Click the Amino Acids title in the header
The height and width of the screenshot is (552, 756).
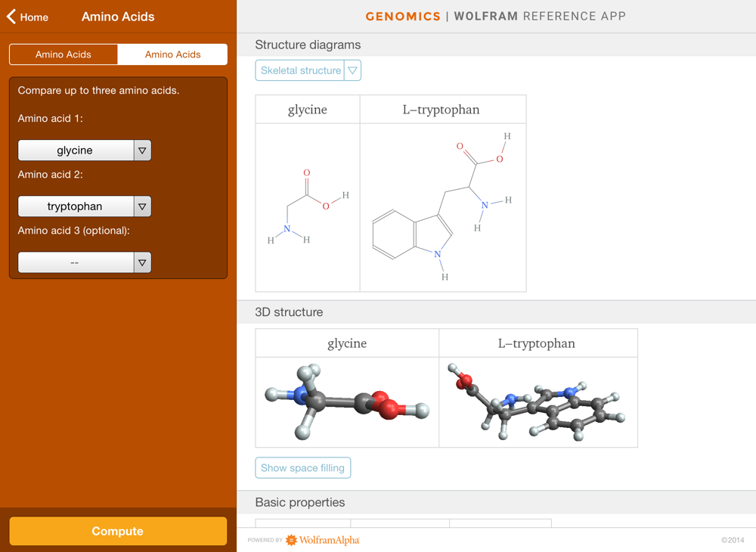[118, 17]
